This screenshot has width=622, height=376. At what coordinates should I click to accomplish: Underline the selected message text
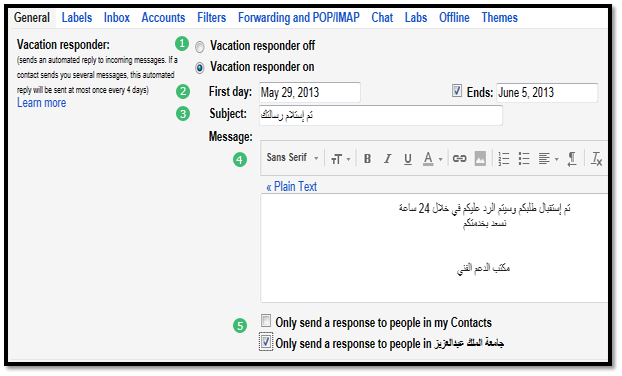tap(408, 159)
